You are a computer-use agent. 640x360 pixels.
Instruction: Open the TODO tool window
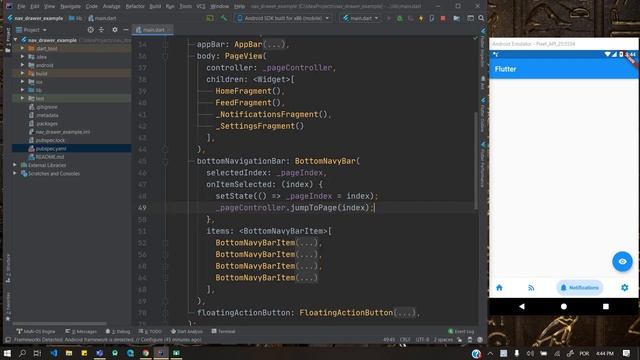150,331
